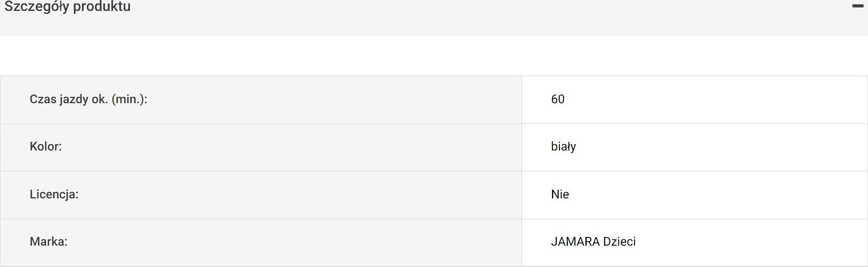This screenshot has height=267, width=868.
Task: Select the JAMARA Dzieci brand value
Action: click(x=593, y=242)
